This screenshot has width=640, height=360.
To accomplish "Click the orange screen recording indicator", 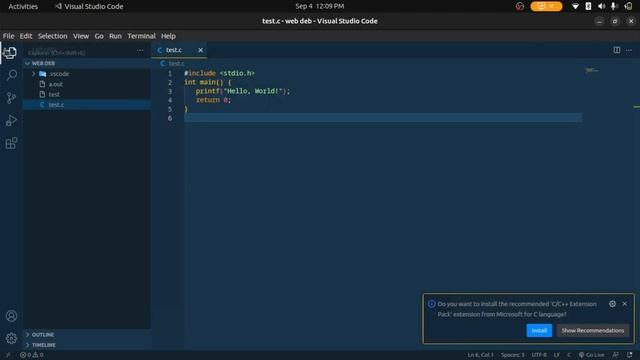I will pos(546,6).
